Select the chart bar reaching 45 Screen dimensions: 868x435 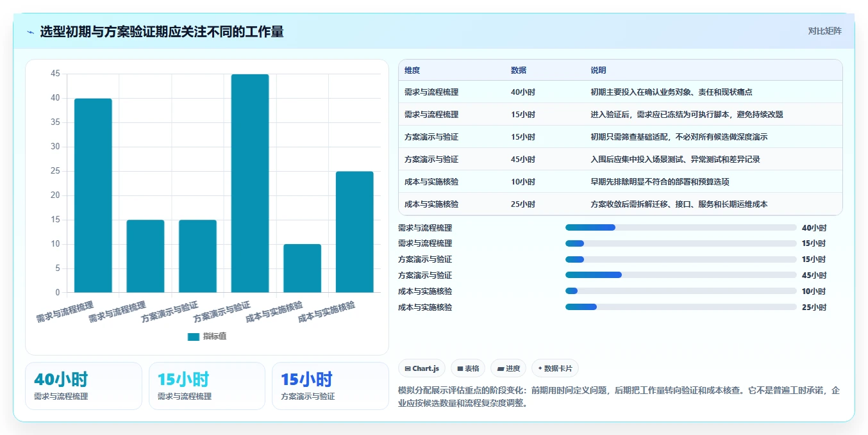250,183
